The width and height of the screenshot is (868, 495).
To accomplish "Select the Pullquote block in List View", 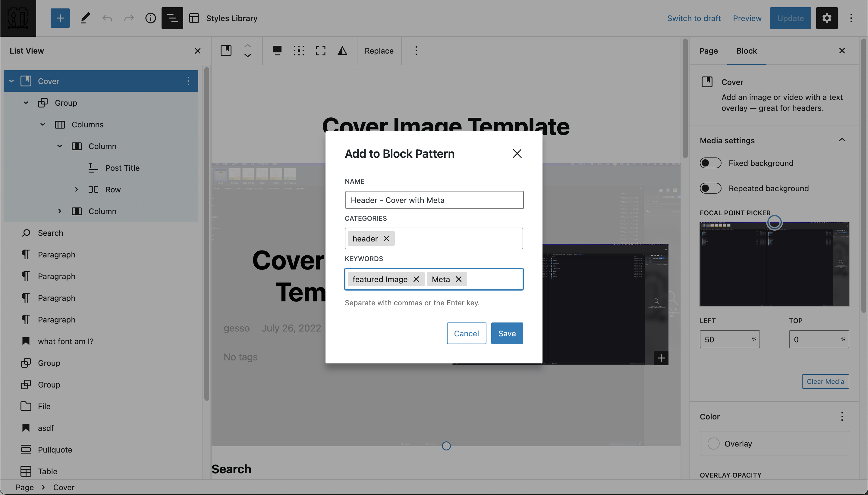I will pos(55,450).
